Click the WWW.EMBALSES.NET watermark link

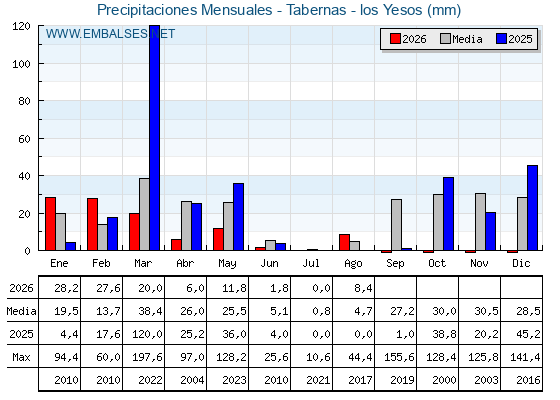(x=110, y=34)
